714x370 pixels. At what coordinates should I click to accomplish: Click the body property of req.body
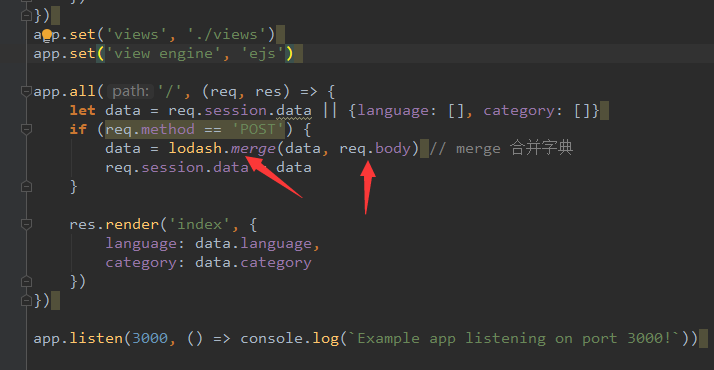pos(393,148)
